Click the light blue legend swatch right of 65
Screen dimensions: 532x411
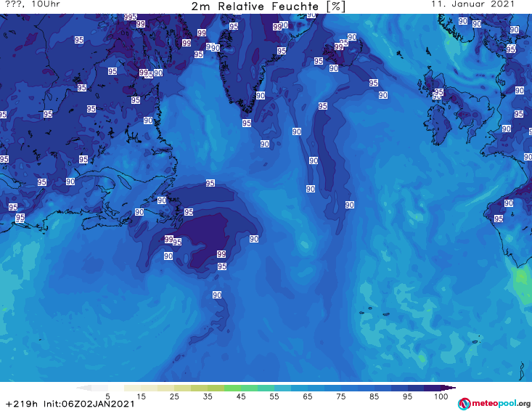coord(316,388)
